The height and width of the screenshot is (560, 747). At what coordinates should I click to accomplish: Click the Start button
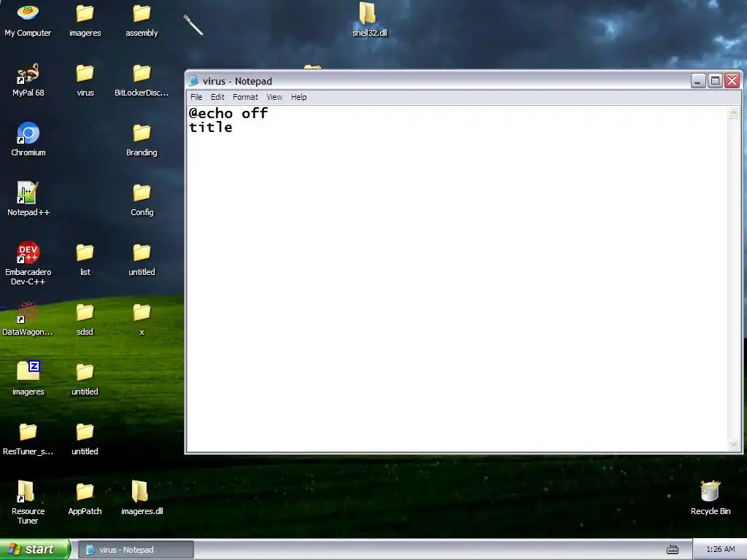tap(35, 549)
